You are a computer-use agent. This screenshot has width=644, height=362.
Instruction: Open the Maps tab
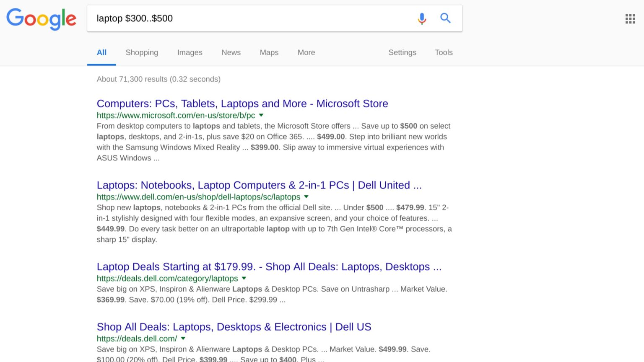[x=269, y=52]
